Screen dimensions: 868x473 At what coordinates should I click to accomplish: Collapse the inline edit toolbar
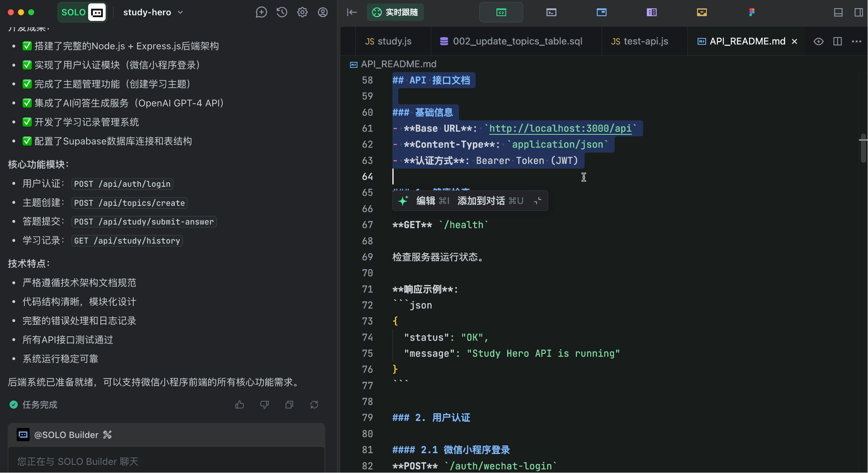[x=538, y=201]
